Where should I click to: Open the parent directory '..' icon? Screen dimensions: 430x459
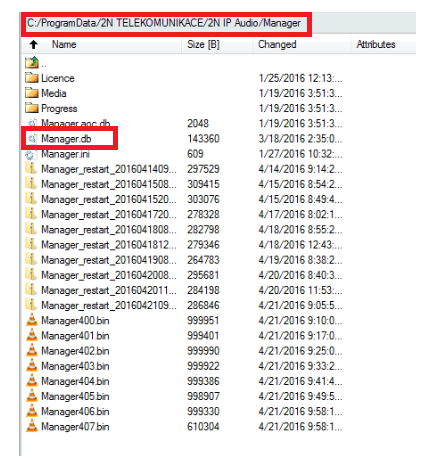pyautogui.click(x=32, y=62)
